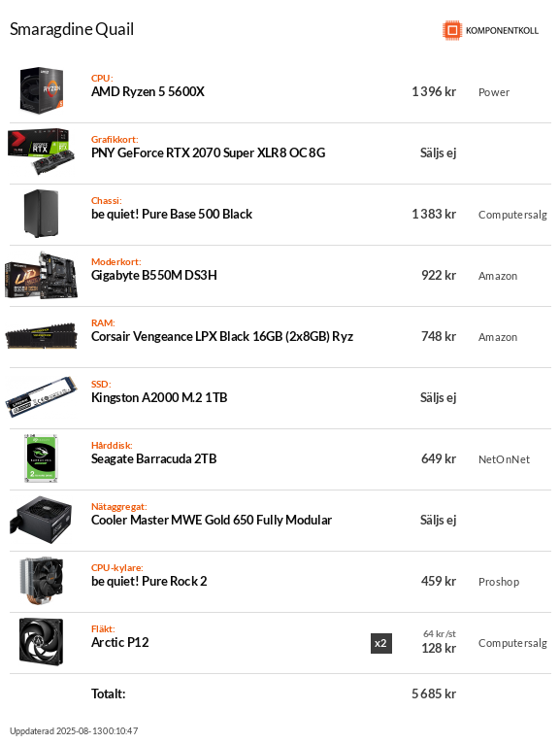Click the x2 quantity badge for Arctic P12
The image size is (560, 744).
(x=381, y=643)
